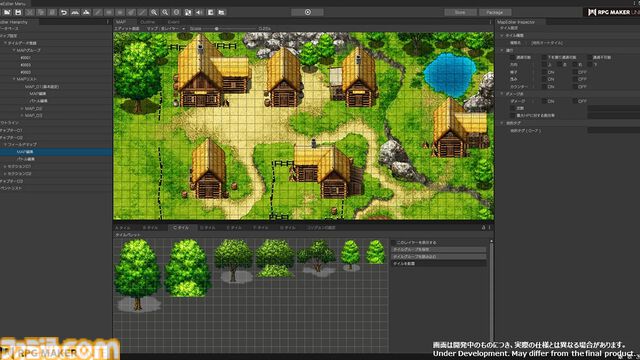Open the Hierarchy panel options menu icon
This screenshot has width=640, height=360.
(108, 22)
